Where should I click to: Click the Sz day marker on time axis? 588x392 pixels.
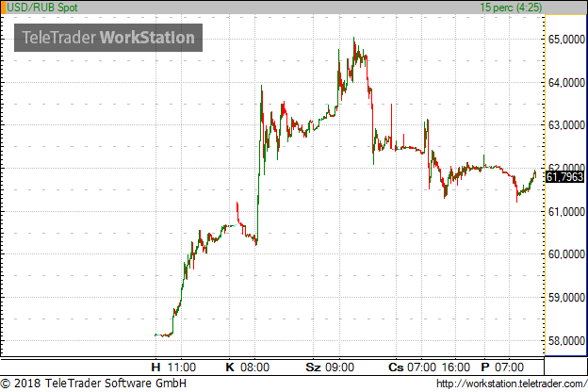click(x=314, y=367)
